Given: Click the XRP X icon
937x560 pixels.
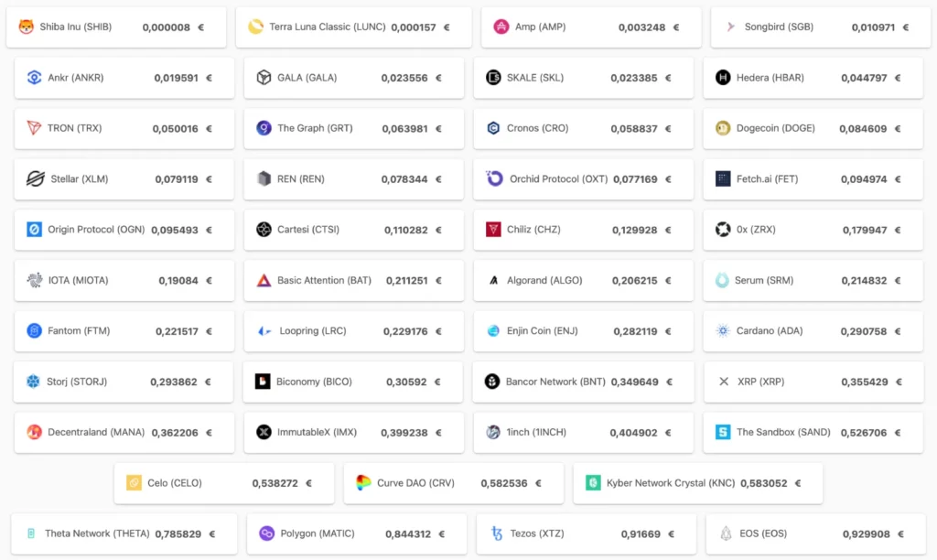Looking at the screenshot, I should 724,382.
